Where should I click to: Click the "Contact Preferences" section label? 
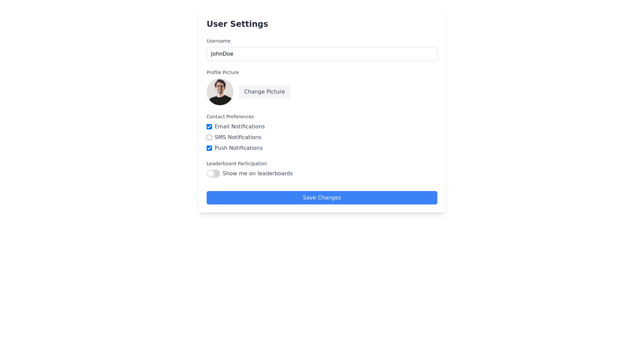pos(230,117)
